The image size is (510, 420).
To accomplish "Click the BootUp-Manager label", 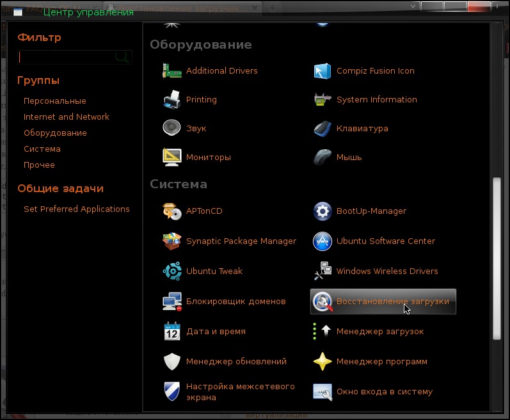I will (371, 211).
